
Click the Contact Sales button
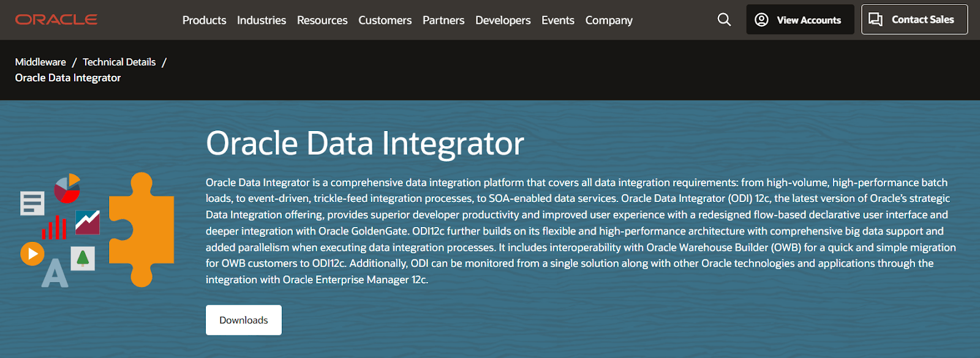(914, 19)
